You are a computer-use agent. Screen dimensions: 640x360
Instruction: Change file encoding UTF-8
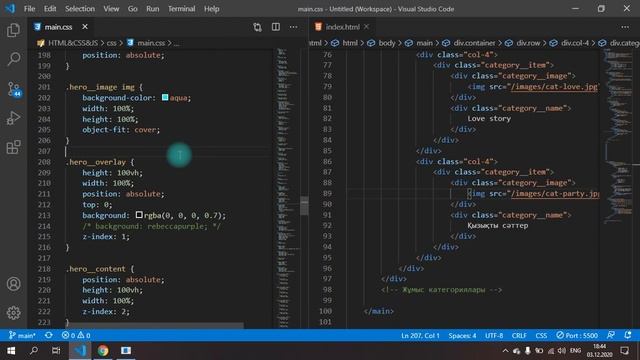[x=494, y=335]
